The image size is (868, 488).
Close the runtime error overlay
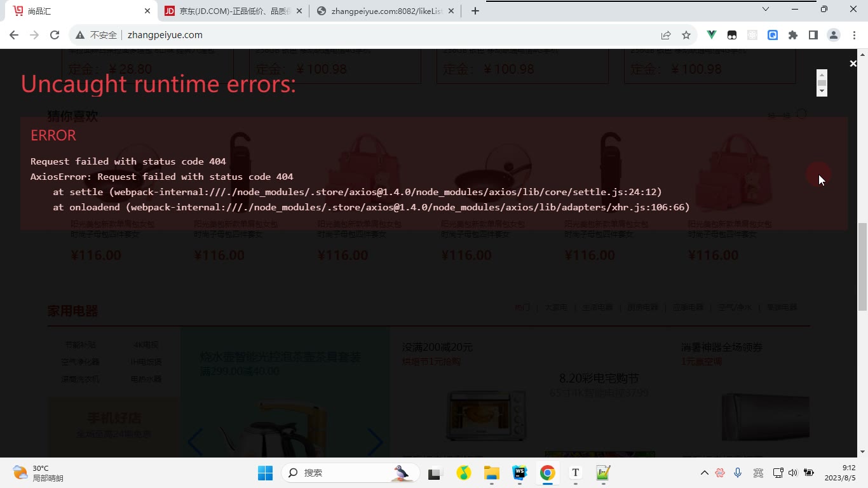(x=853, y=64)
